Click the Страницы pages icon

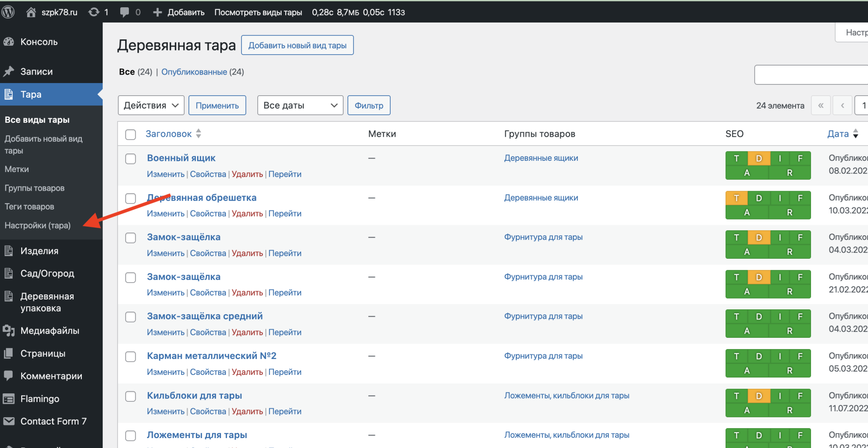[x=9, y=353]
